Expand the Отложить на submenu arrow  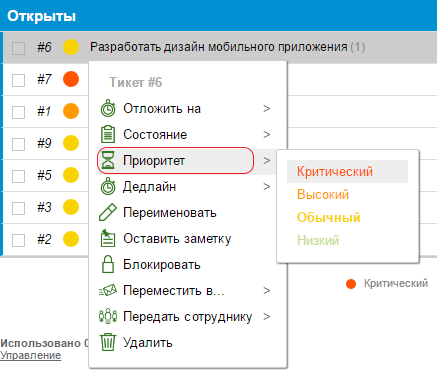(266, 109)
